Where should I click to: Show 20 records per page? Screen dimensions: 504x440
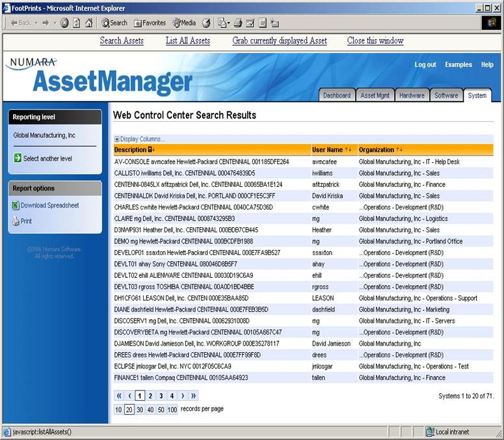click(x=129, y=409)
